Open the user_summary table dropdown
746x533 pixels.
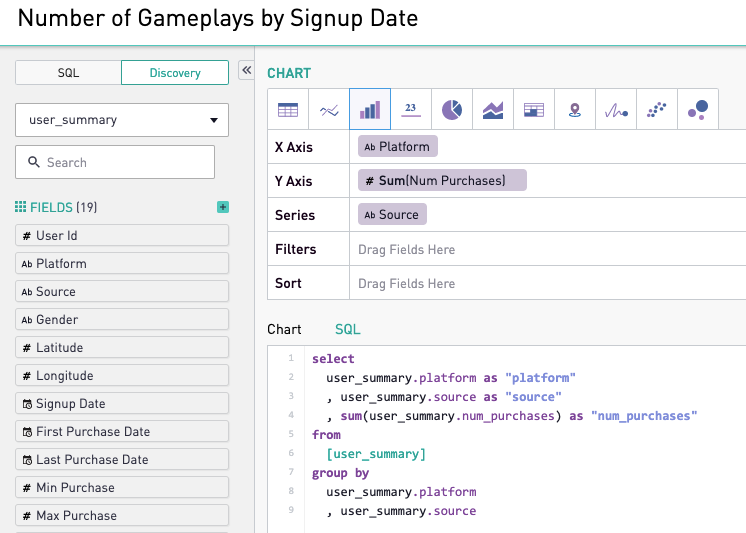pyautogui.click(x=122, y=120)
